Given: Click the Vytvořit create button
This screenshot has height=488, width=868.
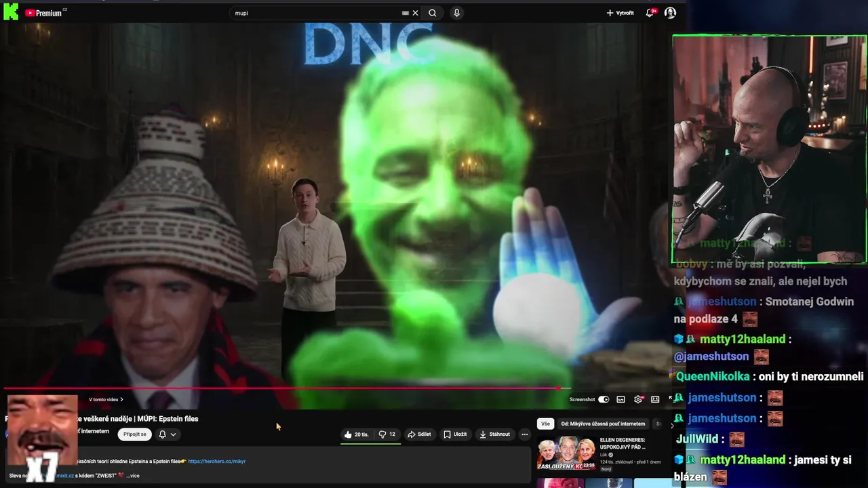Looking at the screenshot, I should [x=620, y=13].
